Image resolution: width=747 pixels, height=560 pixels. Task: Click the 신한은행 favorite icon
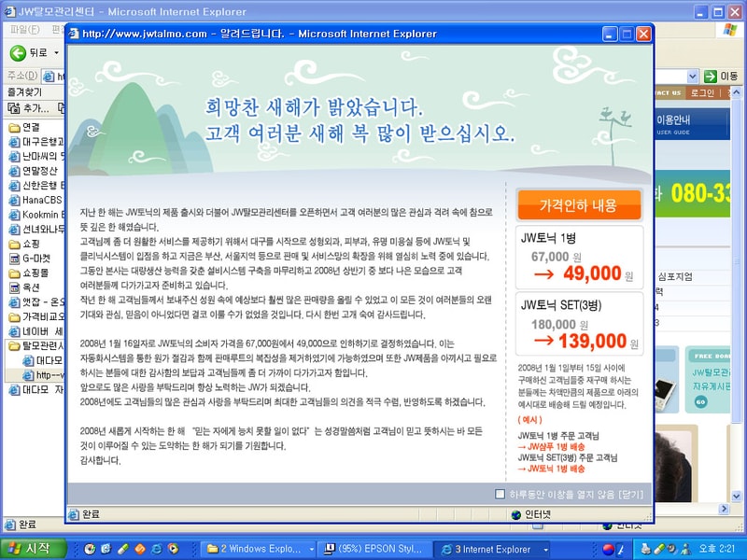point(15,185)
